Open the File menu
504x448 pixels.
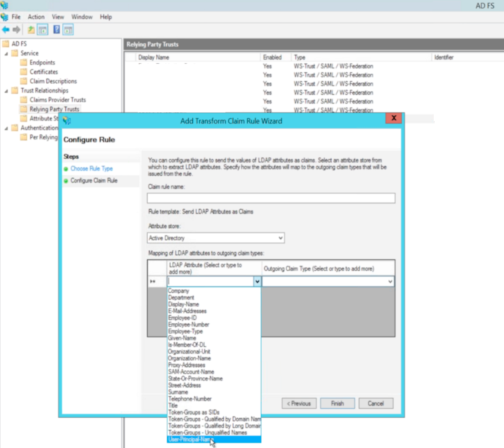click(x=16, y=17)
